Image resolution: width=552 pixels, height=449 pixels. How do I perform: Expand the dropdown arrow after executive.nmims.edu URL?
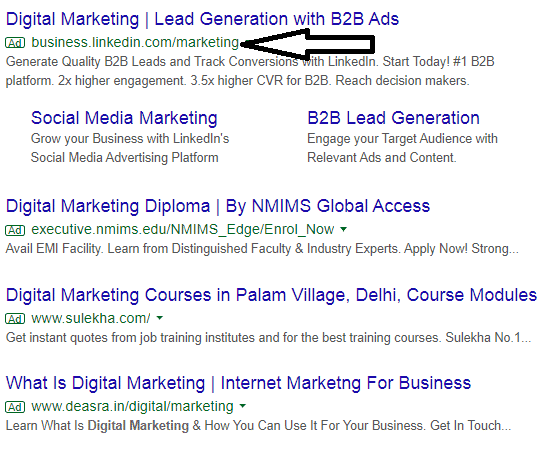point(344,230)
